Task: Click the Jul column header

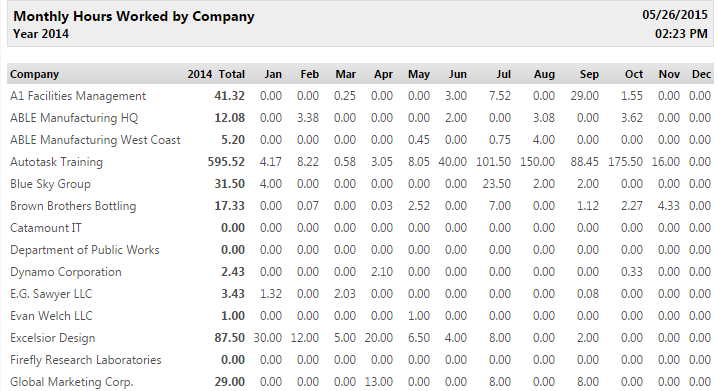Action: [x=503, y=74]
